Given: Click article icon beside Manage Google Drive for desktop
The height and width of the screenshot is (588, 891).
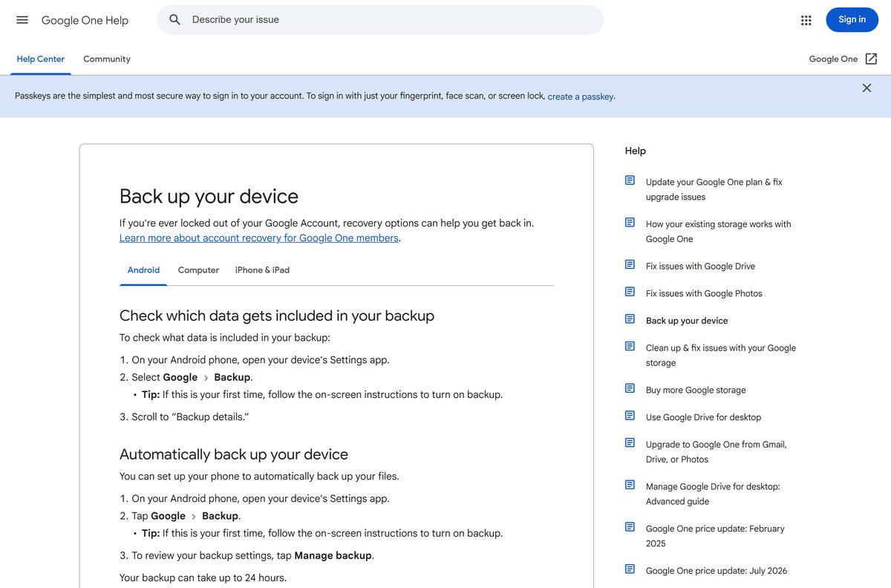Looking at the screenshot, I should point(630,486).
